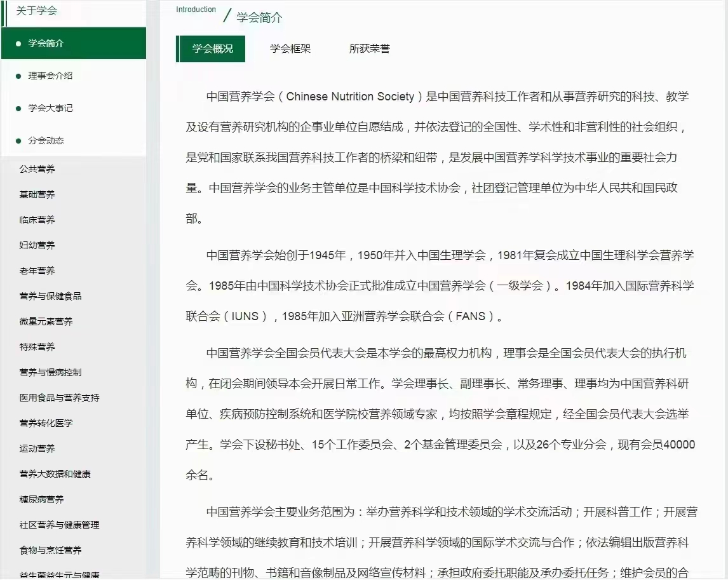Open 理事会介绍 in the sidebar

coord(50,76)
